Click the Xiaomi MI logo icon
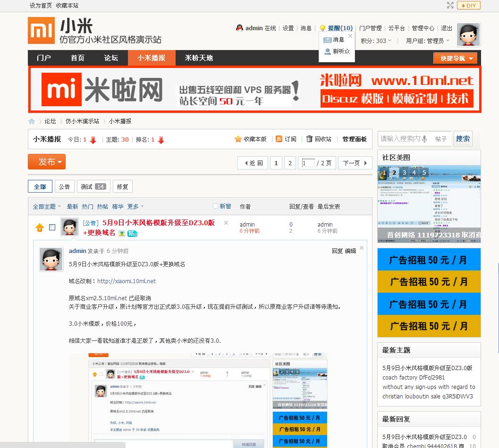This screenshot has height=448, width=499. [41, 30]
